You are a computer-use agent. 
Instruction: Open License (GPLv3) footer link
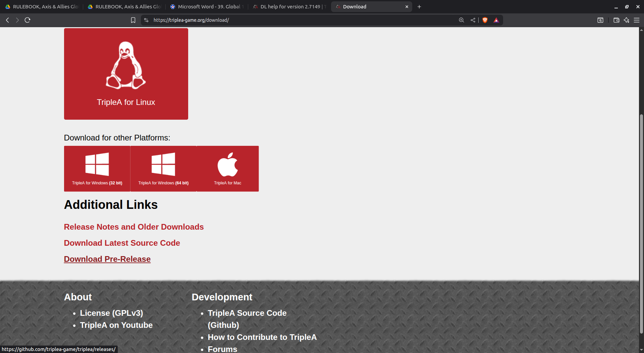[x=111, y=313]
